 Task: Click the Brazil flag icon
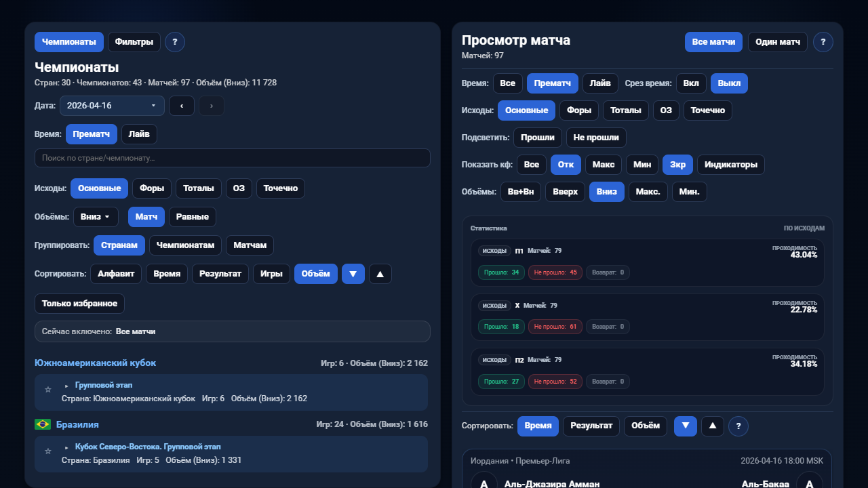[43, 424]
